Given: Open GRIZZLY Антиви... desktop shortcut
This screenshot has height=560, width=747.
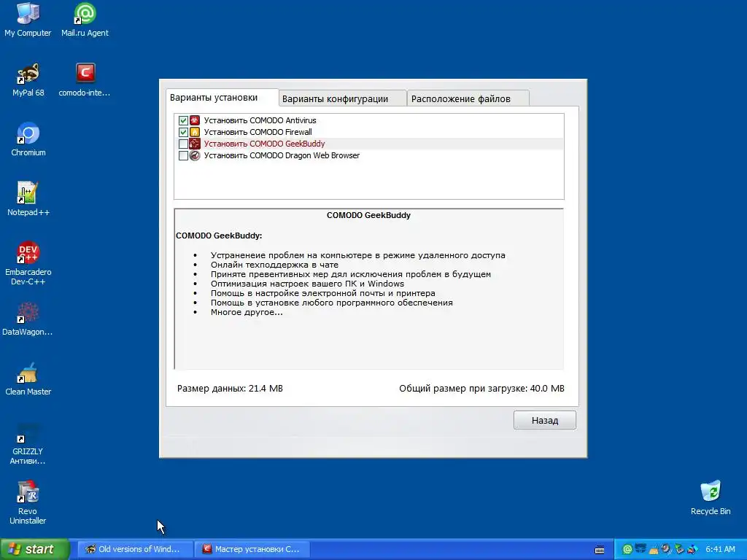Looking at the screenshot, I should pyautogui.click(x=28, y=444).
